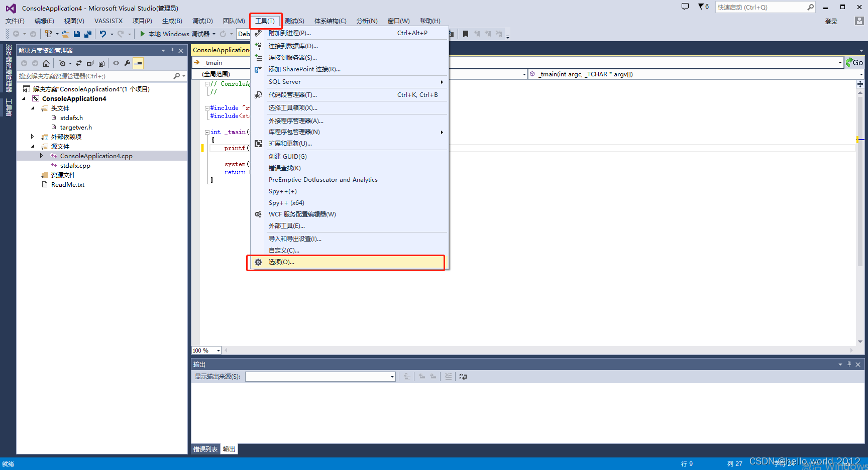868x470 pixels.
Task: Click the search magnifier in Solution Explorer
Action: coord(176,76)
